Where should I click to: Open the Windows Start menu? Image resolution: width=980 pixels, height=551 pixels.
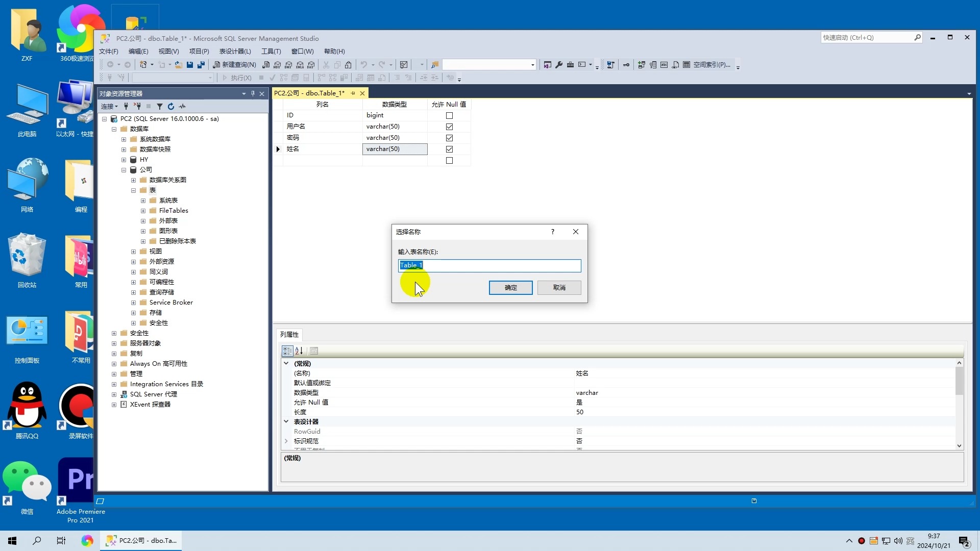click(12, 541)
